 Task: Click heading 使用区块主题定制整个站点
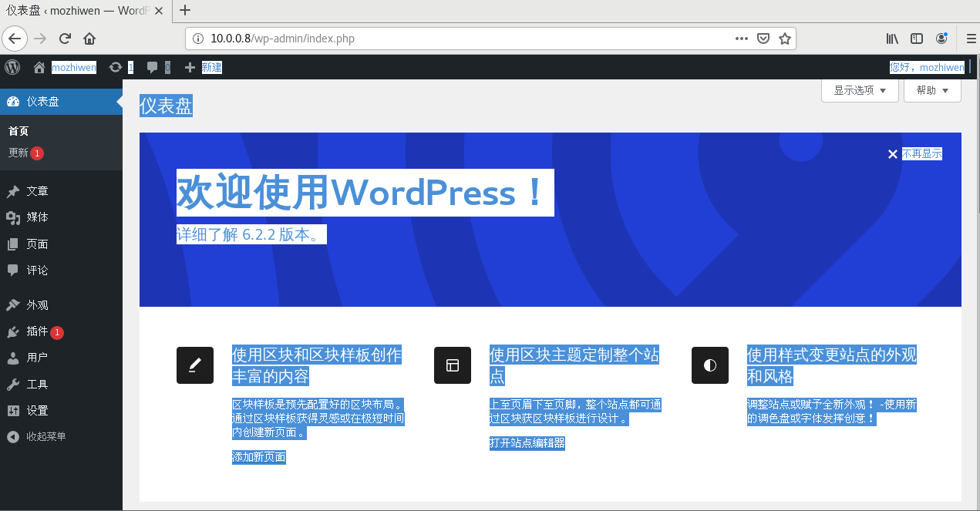[574, 365]
